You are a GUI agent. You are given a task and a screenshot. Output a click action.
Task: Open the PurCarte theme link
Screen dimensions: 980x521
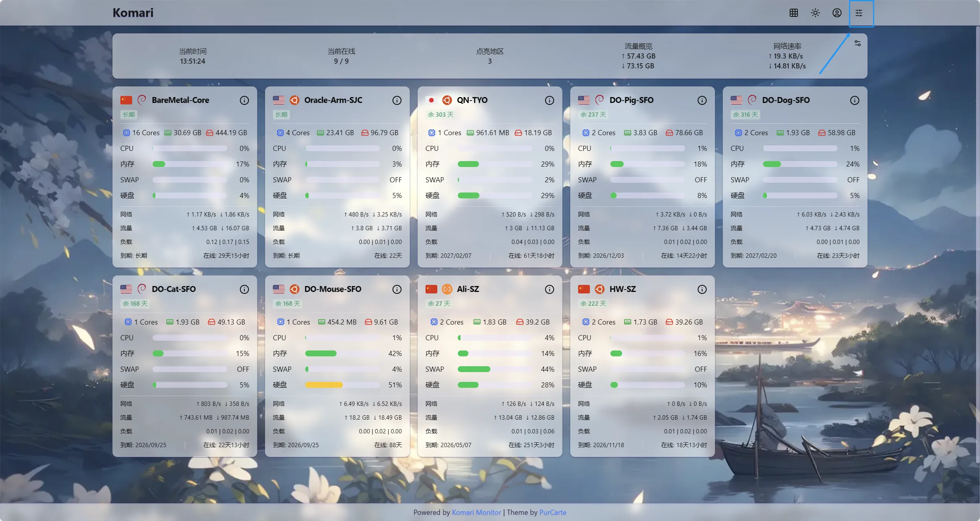coord(553,512)
